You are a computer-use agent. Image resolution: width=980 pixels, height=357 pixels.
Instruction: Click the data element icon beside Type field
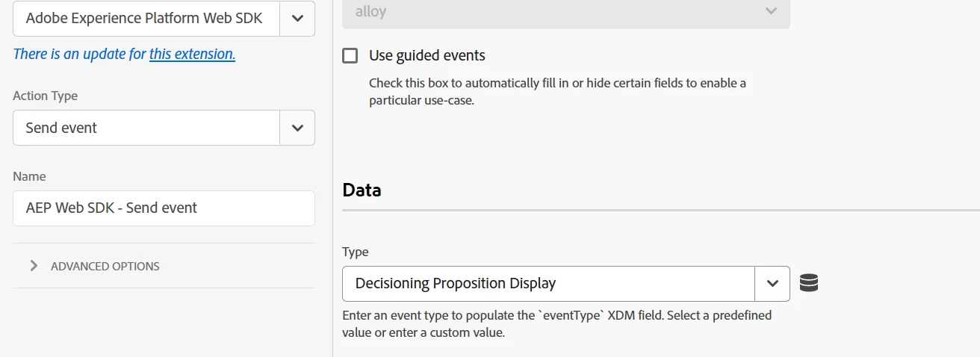809,283
